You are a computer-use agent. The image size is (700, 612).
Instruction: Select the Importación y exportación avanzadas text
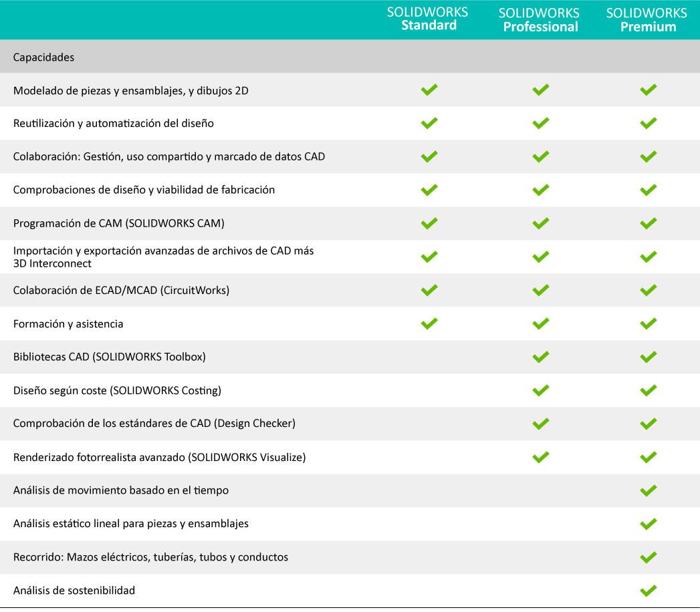(163, 257)
